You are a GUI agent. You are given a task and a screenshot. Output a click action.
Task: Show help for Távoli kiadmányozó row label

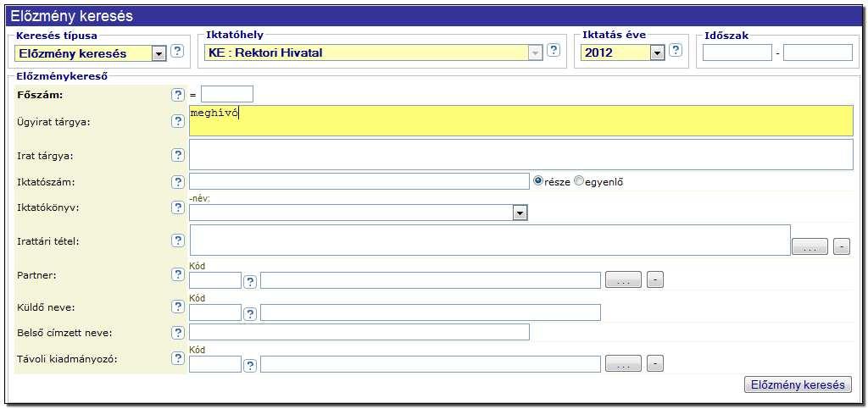(x=178, y=359)
